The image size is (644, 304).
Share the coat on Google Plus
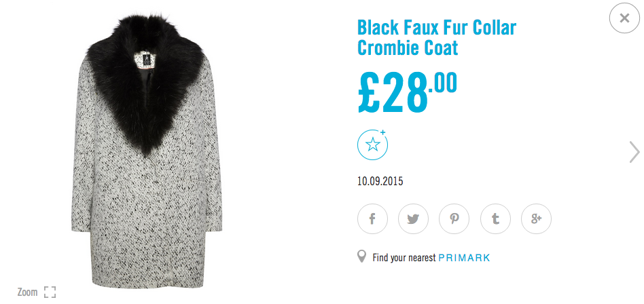(x=536, y=219)
